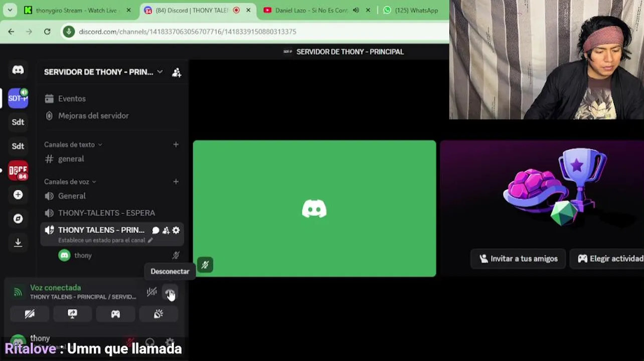The height and width of the screenshot is (361, 644).
Task: Click Voz conectada status text
Action: point(55,288)
